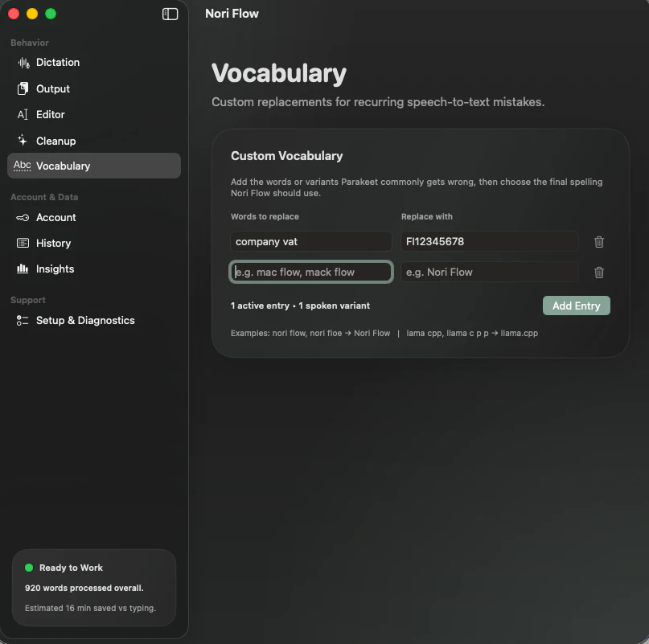Click the green Ready to Work status dot
Screen dimensions: 649x644
[x=29, y=568]
